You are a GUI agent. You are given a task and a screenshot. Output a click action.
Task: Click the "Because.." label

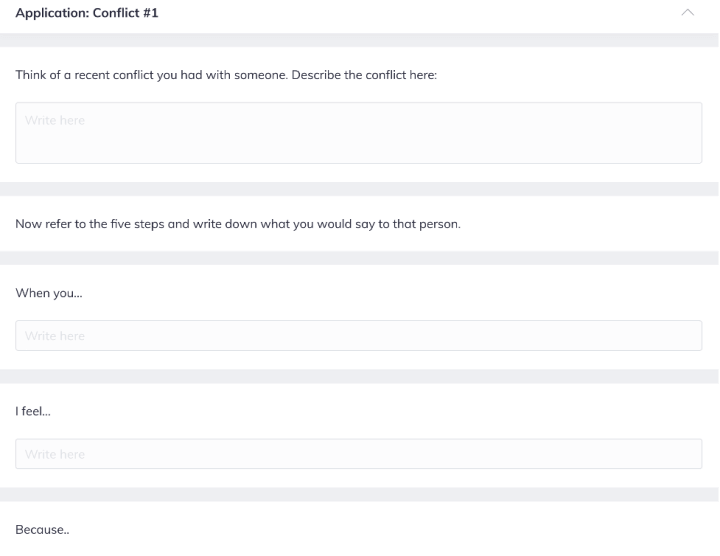point(42,530)
